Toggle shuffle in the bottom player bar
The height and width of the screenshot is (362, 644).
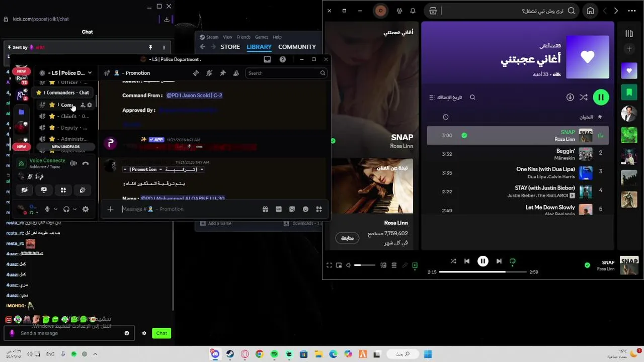(x=453, y=261)
